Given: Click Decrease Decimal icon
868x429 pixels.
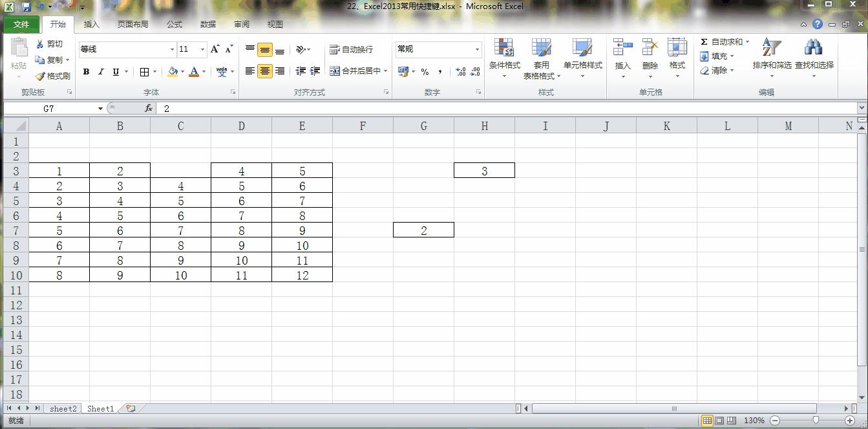Looking at the screenshot, I should 476,72.
